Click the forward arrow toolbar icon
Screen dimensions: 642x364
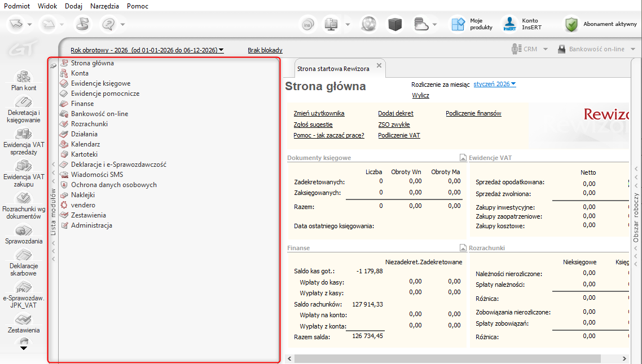click(x=49, y=24)
